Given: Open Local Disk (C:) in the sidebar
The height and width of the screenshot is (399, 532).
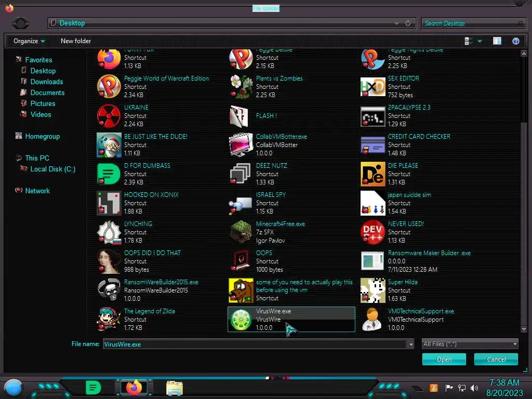Looking at the screenshot, I should [52, 169].
